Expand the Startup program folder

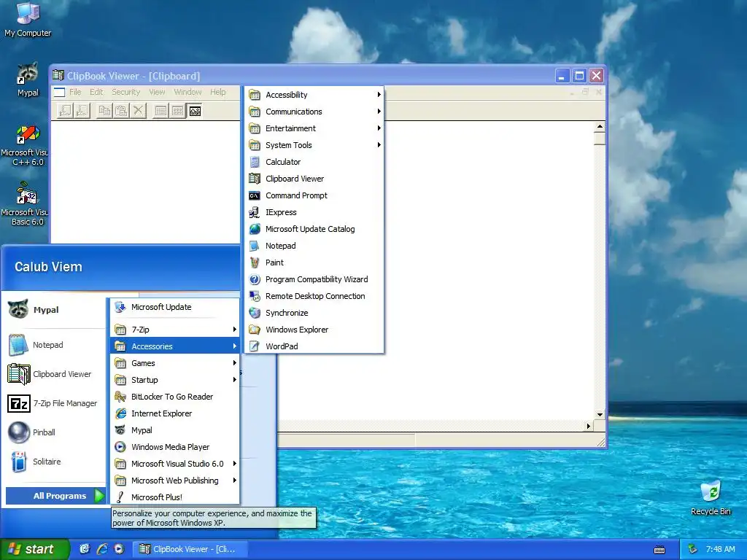pyautogui.click(x=174, y=380)
